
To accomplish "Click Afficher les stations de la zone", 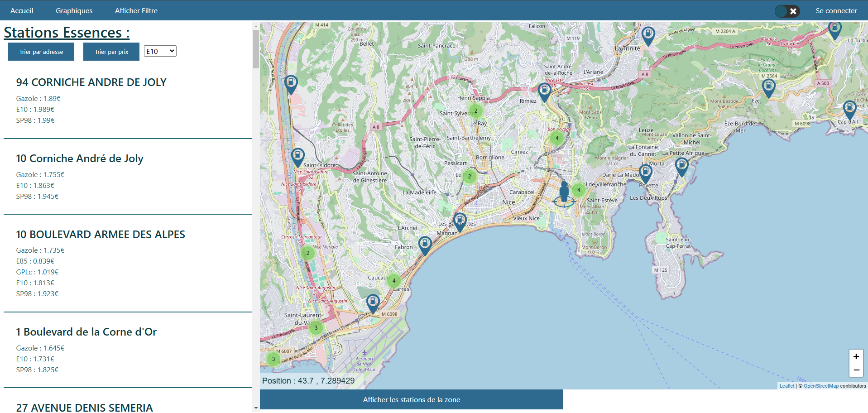I will pos(412,399).
